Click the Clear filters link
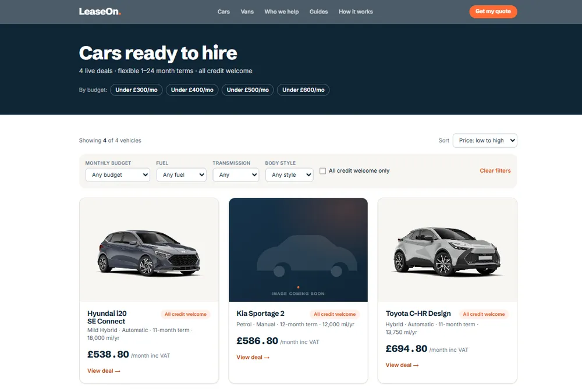582x392 pixels. click(495, 170)
